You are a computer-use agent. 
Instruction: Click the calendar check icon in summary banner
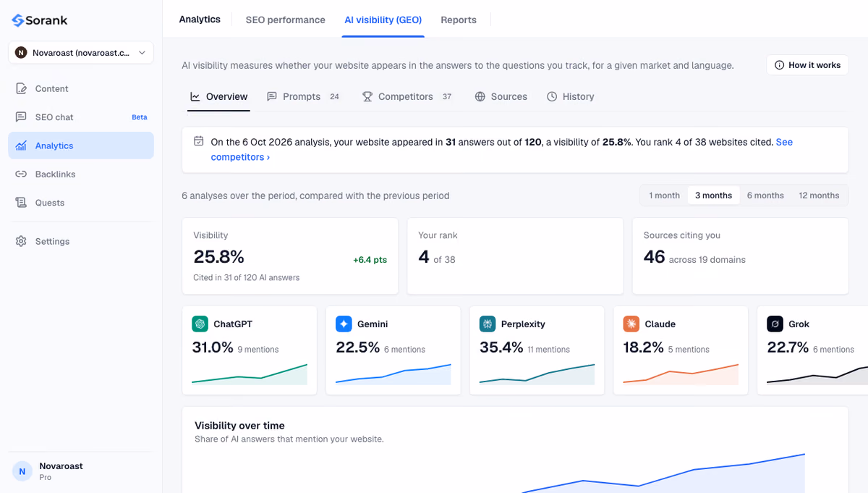click(x=199, y=141)
